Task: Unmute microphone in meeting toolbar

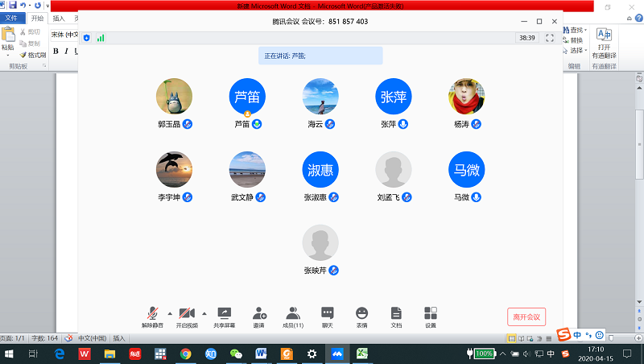Action: coord(152,317)
